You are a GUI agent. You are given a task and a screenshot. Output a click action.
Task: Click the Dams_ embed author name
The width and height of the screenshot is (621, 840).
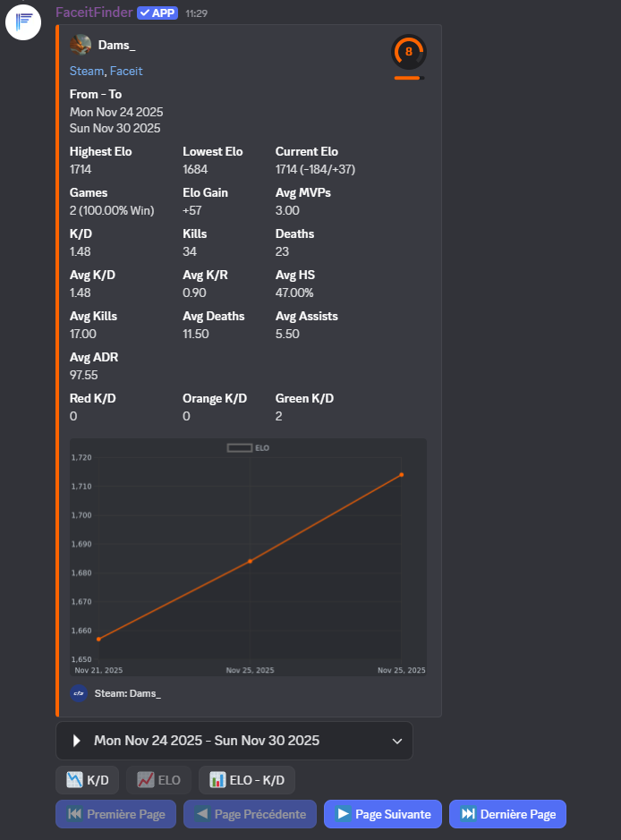117,45
